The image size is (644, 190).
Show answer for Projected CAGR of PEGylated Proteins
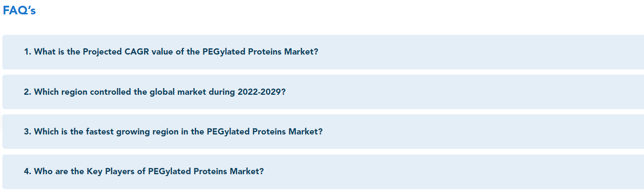point(323,52)
